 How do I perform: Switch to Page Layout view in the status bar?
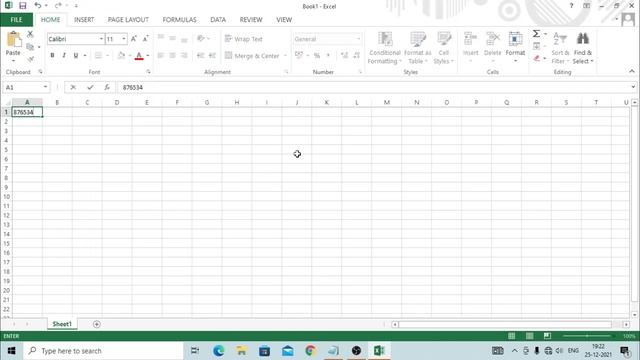click(529, 336)
